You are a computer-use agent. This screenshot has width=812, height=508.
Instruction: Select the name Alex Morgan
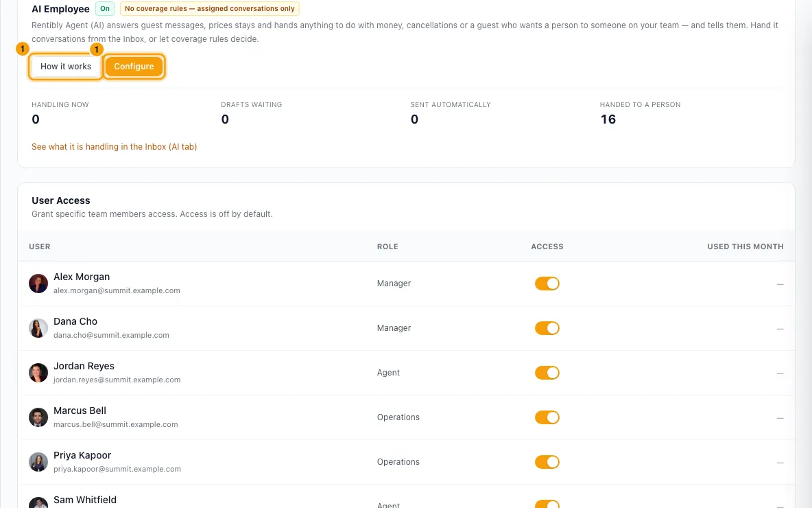[x=82, y=277]
